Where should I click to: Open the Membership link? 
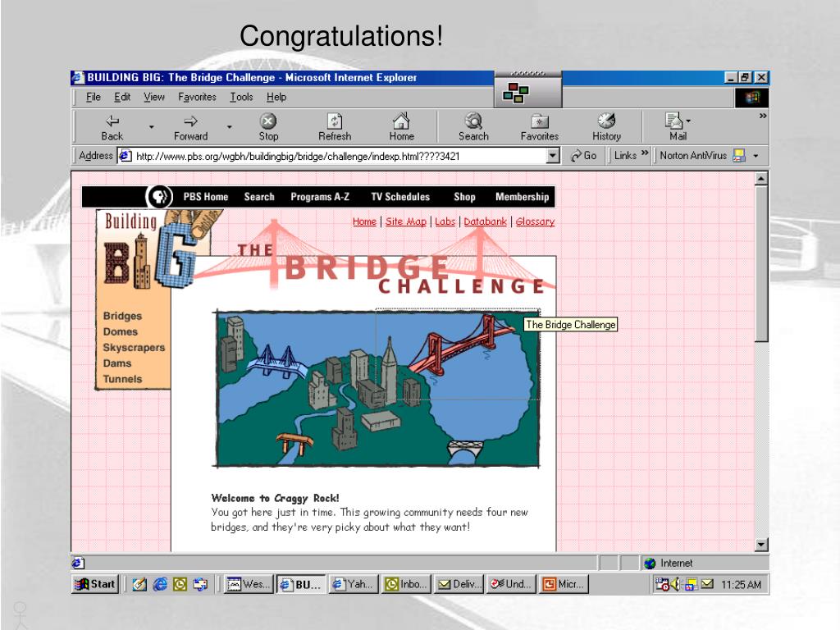pos(523,197)
